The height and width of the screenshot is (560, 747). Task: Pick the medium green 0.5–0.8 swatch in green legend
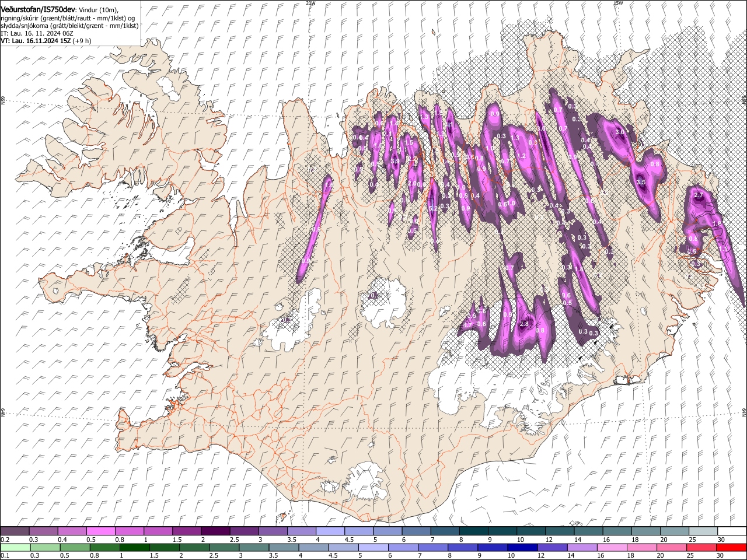[x=75, y=547]
